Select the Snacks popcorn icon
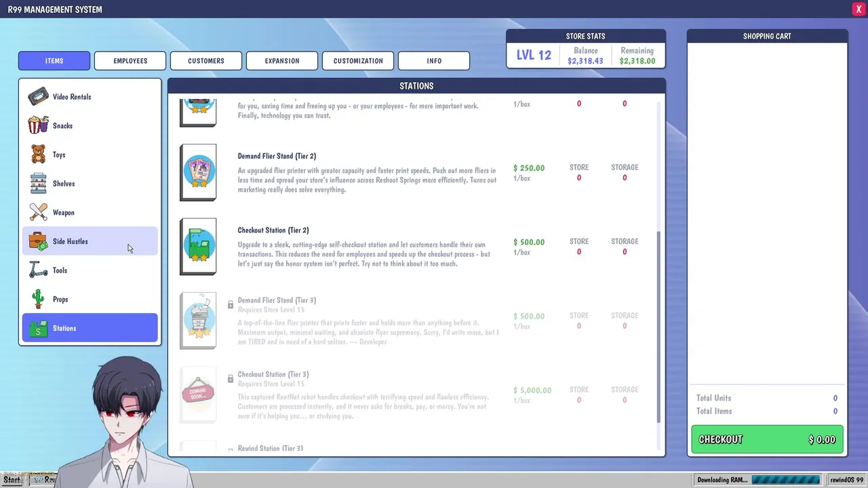The width and height of the screenshot is (868, 488). [38, 125]
